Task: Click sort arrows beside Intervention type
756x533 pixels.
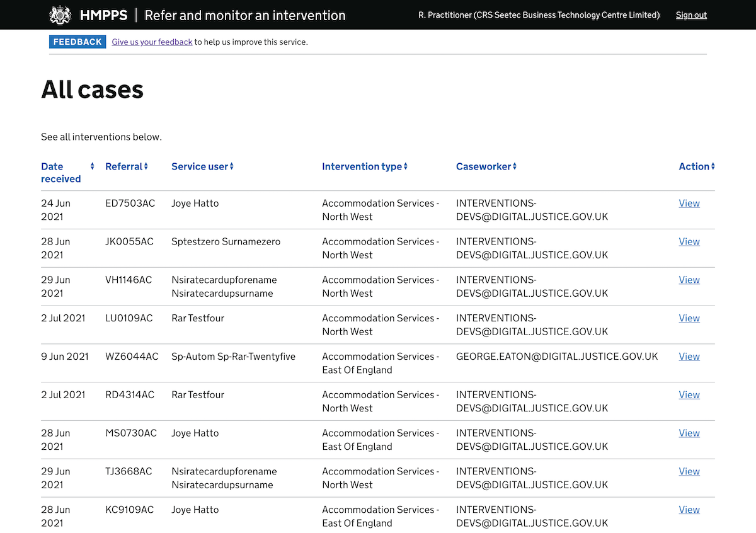Action: 405,166
